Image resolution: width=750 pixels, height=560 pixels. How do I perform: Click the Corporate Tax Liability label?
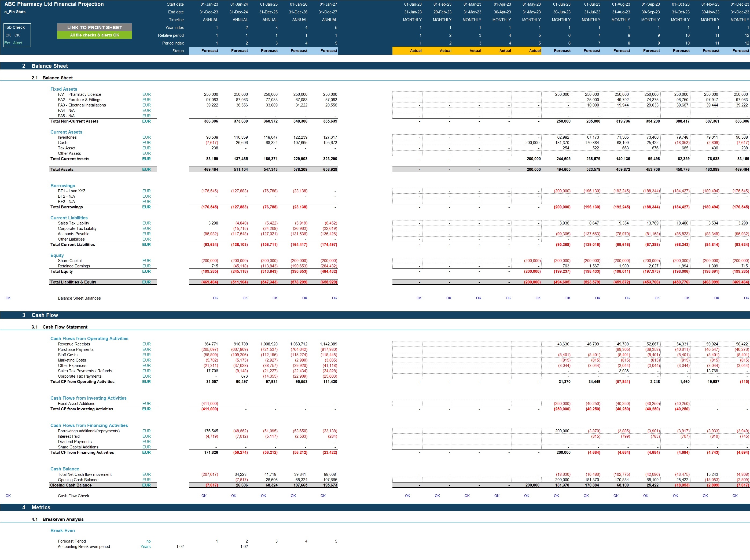point(77,229)
